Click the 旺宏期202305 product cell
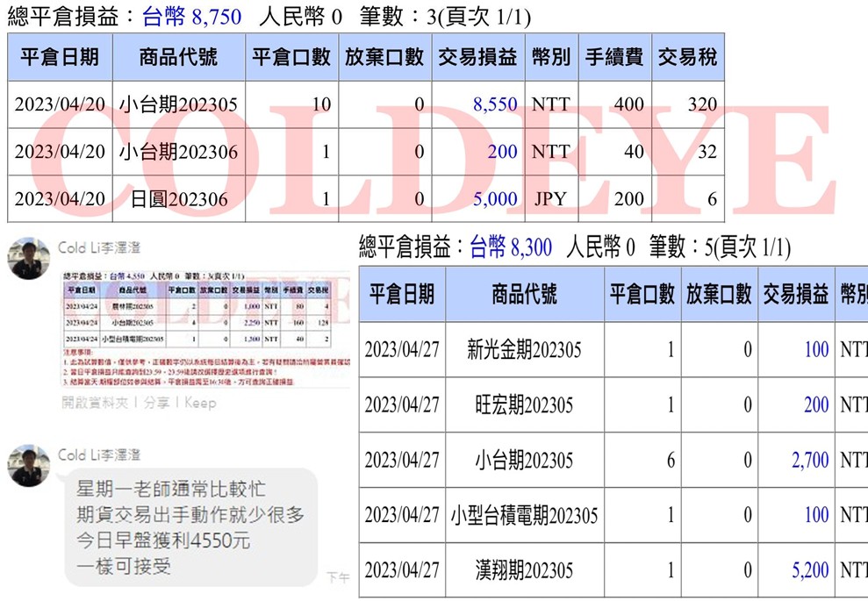Screen dimensions: 868x601 pyautogui.click(x=524, y=405)
